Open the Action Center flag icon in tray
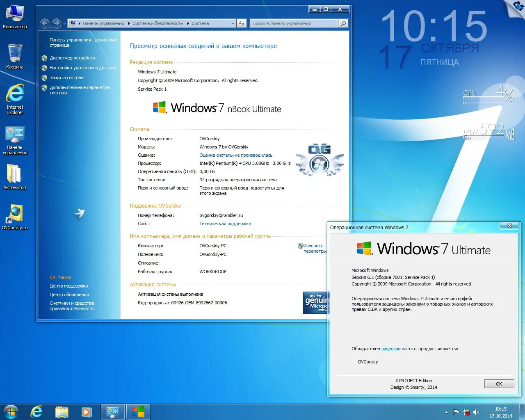This screenshot has width=525, height=420. coord(457,412)
